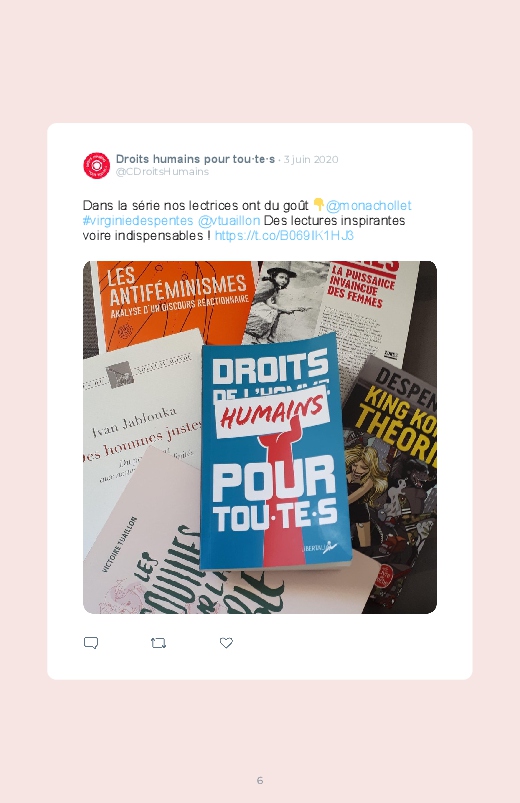Screen dimensions: 520x803
Task: Like the tweet with heart icon
Action: click(x=226, y=643)
